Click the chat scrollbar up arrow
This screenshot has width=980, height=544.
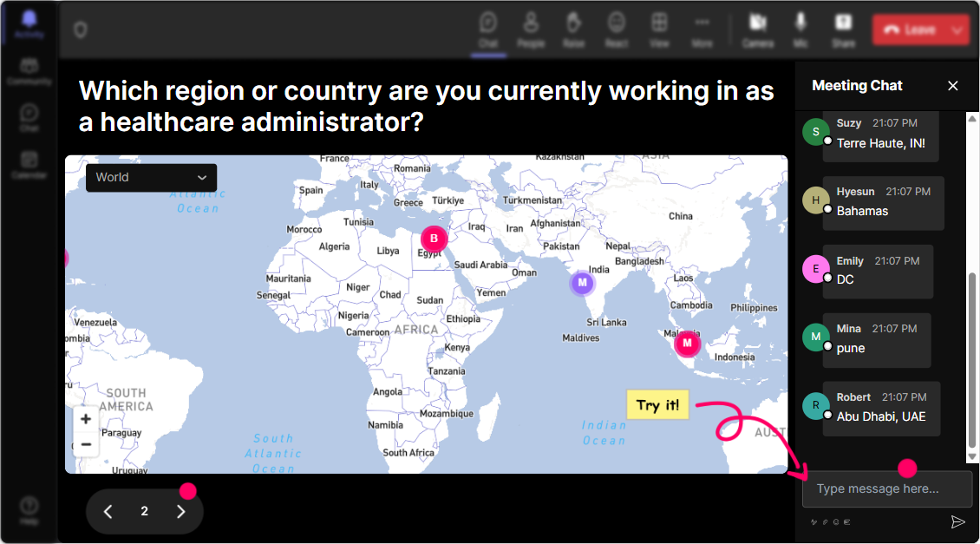click(972, 118)
